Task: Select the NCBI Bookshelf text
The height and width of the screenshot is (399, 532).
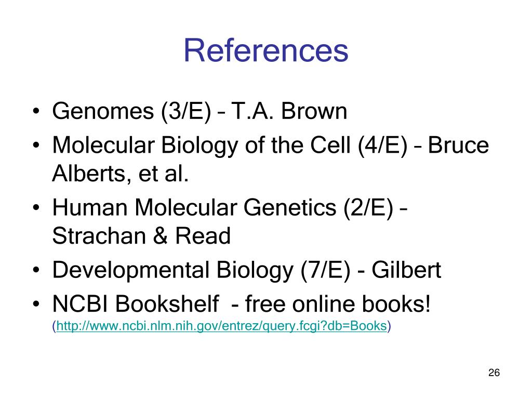Action: coord(136,303)
